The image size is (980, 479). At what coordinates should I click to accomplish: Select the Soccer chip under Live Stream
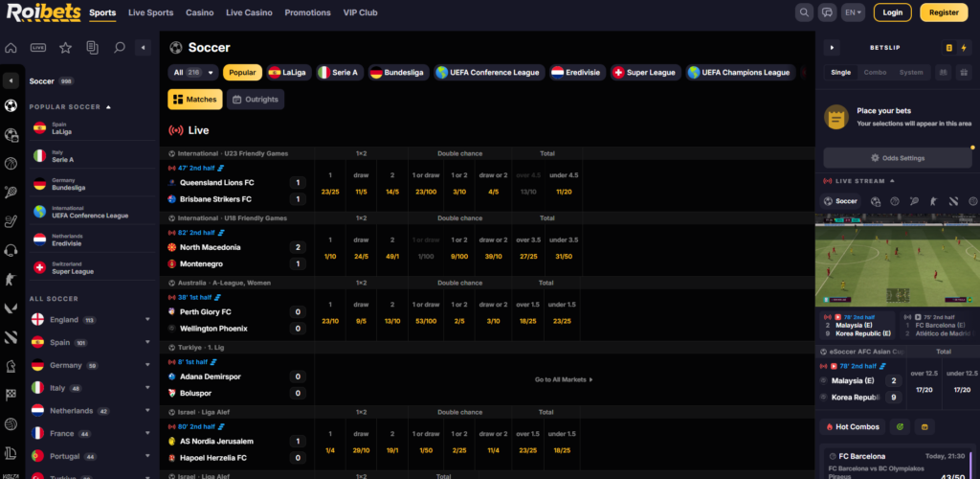tap(840, 201)
